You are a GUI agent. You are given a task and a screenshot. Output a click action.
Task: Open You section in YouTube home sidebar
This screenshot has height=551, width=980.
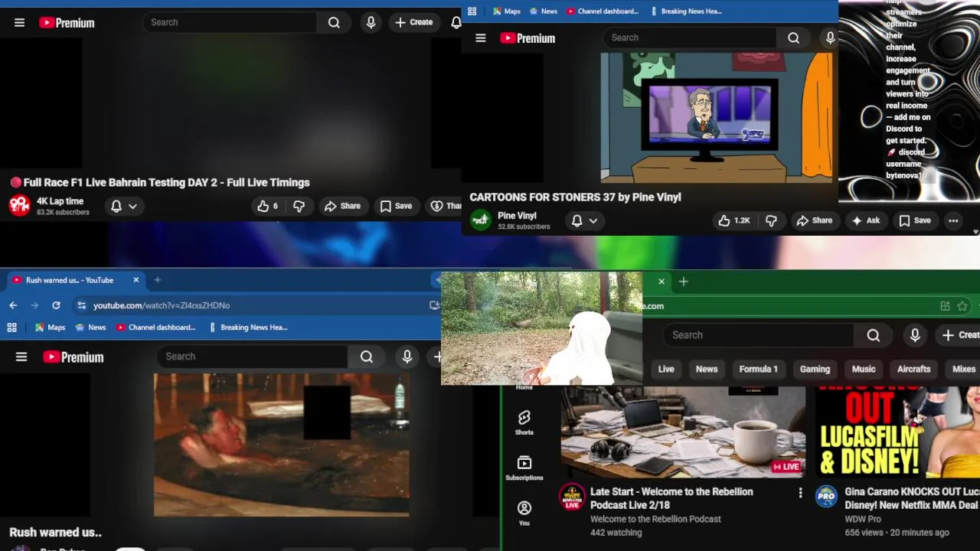pos(524,513)
